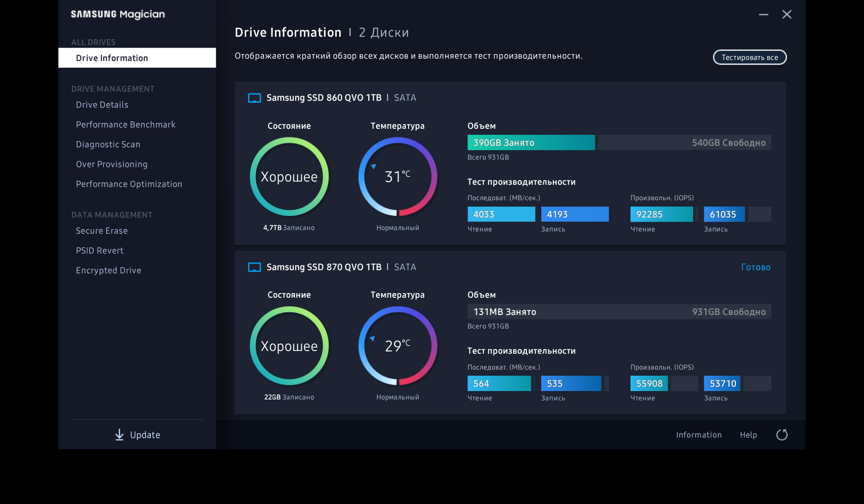Viewport: 864px width, 504px height.
Task: Open the Help link
Action: point(748,435)
